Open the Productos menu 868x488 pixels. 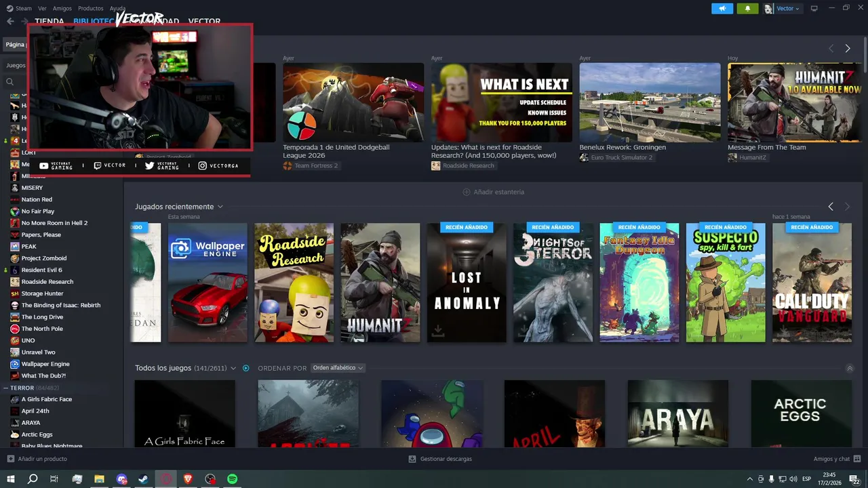(x=91, y=8)
